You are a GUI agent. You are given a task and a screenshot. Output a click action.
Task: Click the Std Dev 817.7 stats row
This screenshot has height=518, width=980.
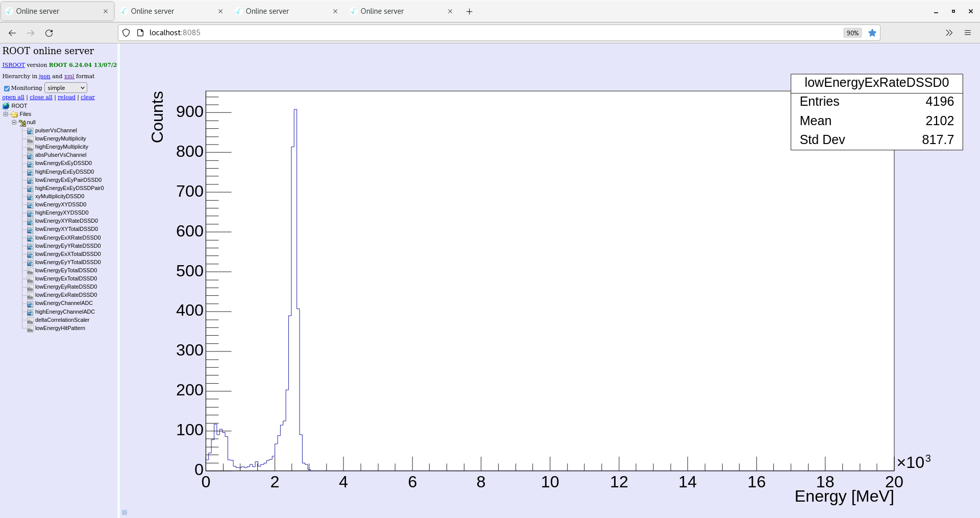(x=876, y=140)
